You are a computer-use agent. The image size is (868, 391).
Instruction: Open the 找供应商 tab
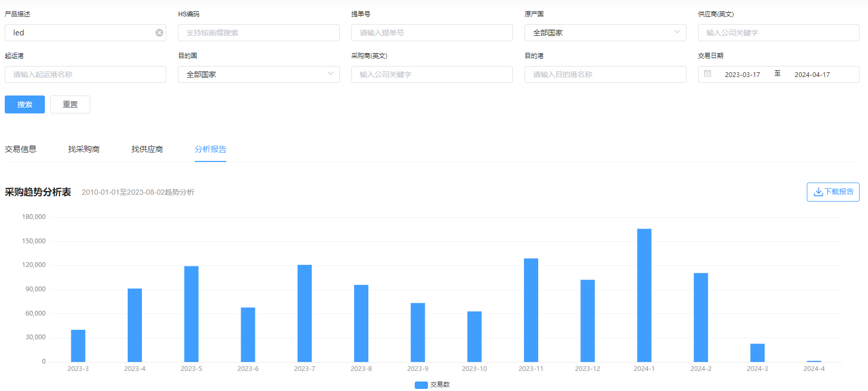point(147,149)
